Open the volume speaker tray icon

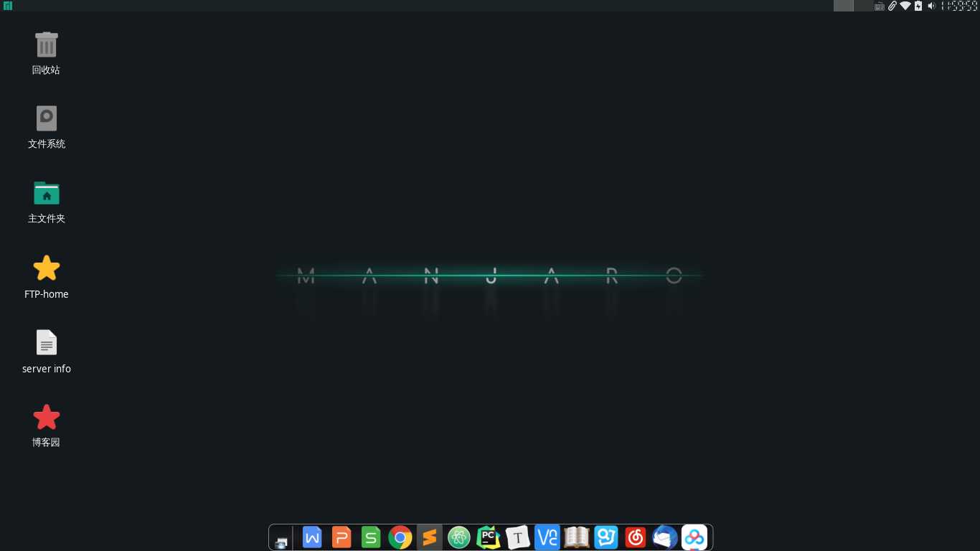(931, 6)
